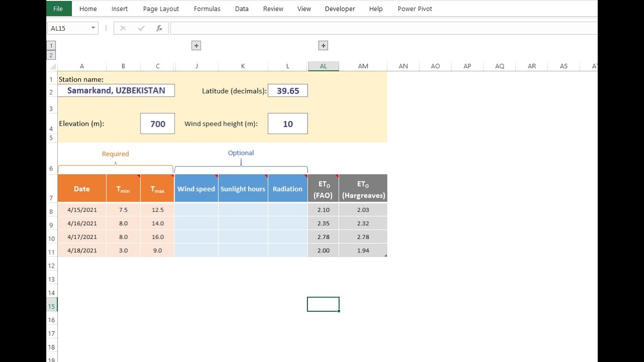This screenshot has height=362, width=644.
Task: Click the Tmin header cell
Action: 123,189
